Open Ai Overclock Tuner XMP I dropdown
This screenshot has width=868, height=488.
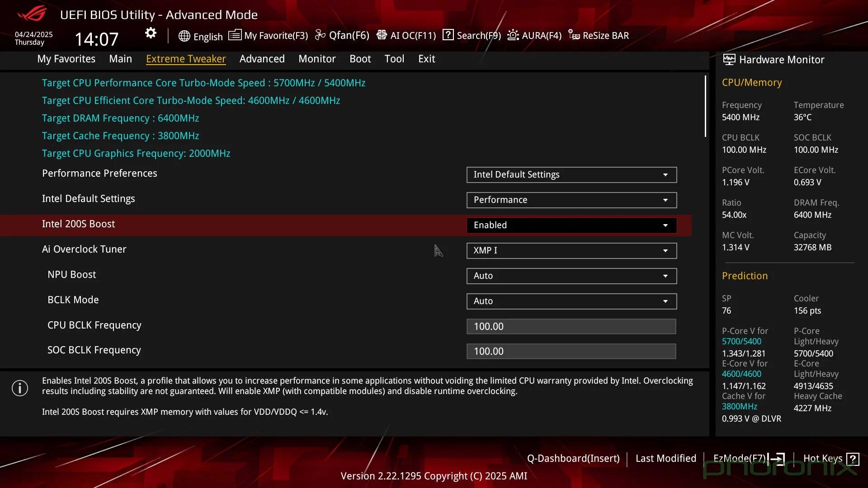[x=571, y=250]
